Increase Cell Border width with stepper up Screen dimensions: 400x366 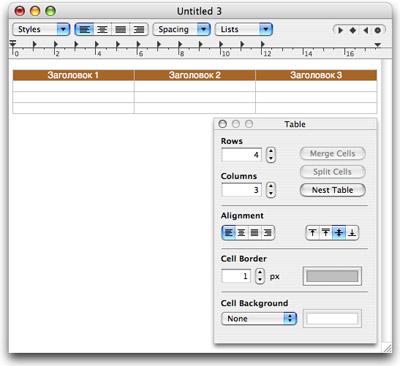(x=260, y=273)
